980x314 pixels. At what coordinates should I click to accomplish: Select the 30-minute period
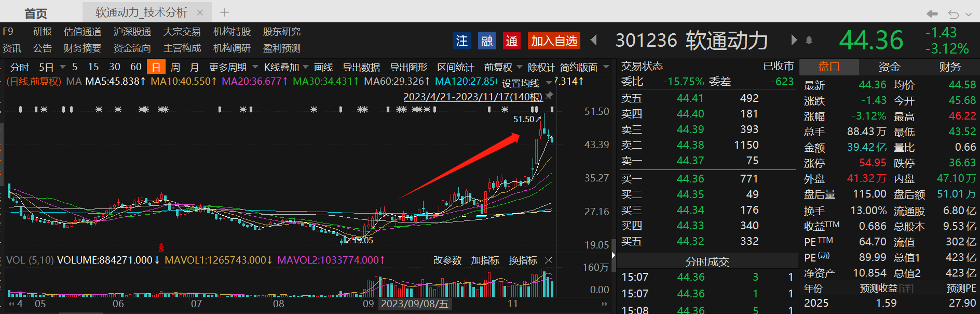point(115,67)
